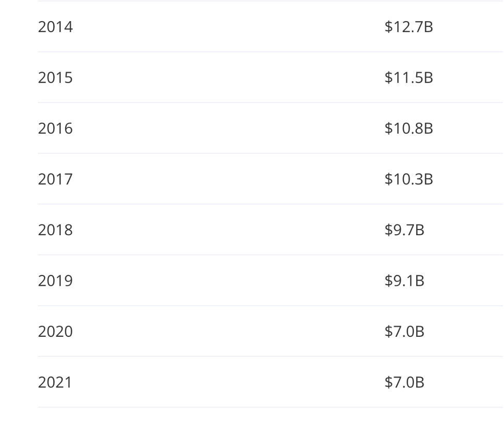Select the $10.8B value
Image resolution: width=504 pixels, height=425 pixels.
(409, 128)
